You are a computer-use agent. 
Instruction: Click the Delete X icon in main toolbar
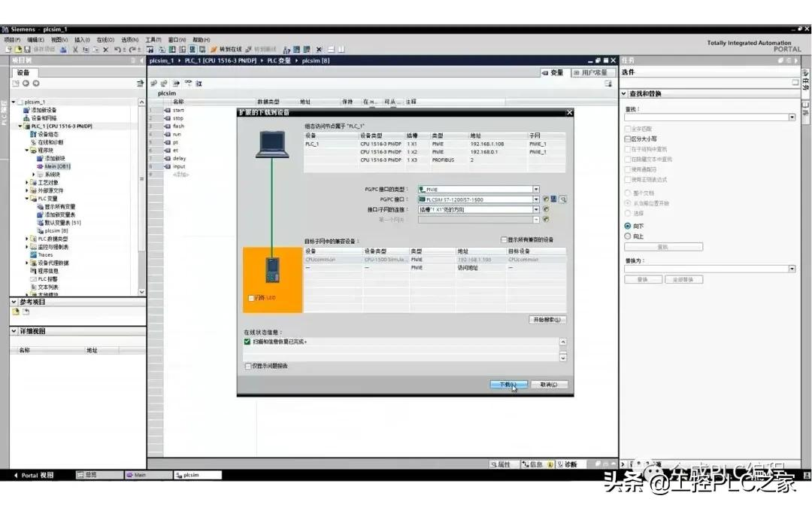click(x=106, y=50)
